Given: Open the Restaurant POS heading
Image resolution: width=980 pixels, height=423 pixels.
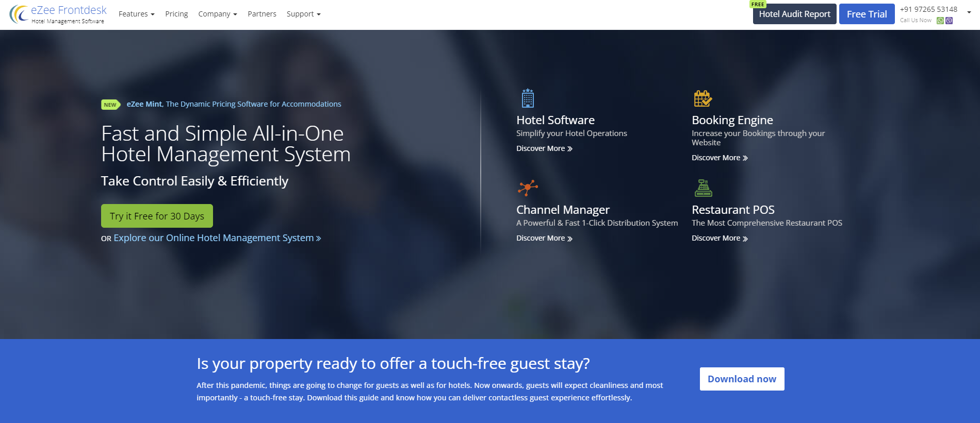Looking at the screenshot, I should pyautogui.click(x=733, y=210).
